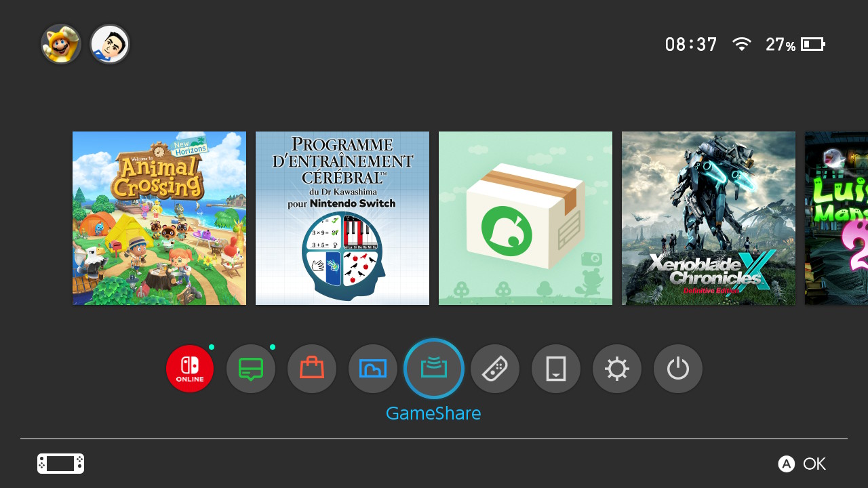Open the Virtual Game Cards icon

click(556, 369)
